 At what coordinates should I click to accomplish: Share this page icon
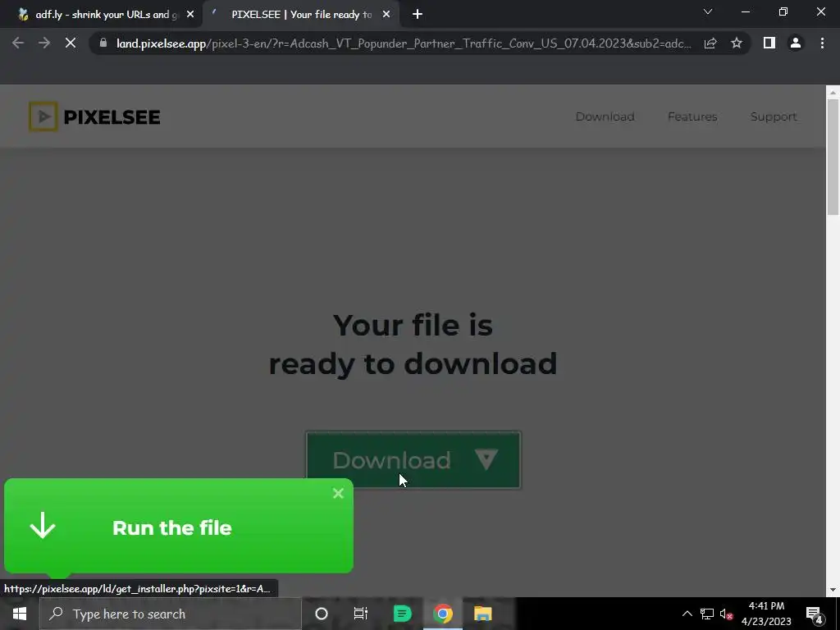point(710,43)
